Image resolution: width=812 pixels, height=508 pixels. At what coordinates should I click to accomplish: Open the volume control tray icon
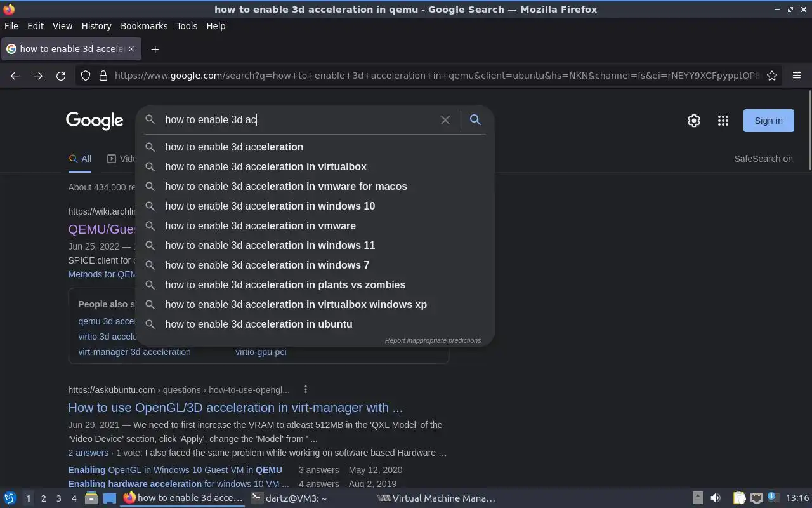(x=716, y=498)
